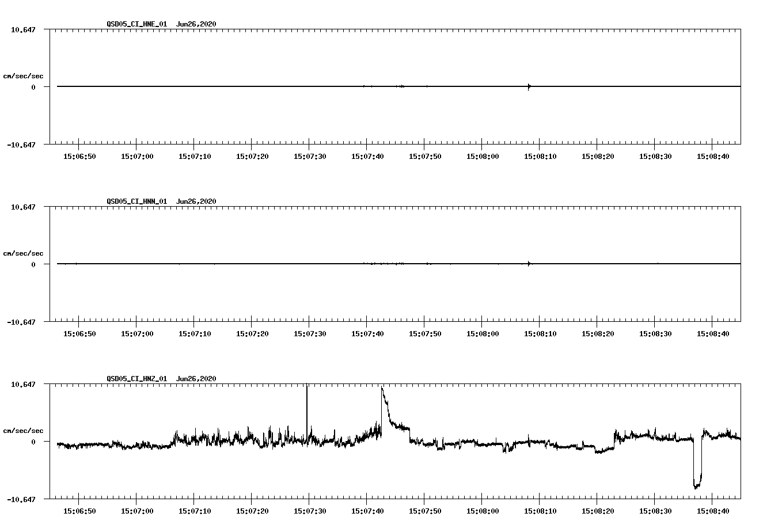Click the zero label of HNZ plot axis
The image size is (782, 532).
(x=33, y=442)
